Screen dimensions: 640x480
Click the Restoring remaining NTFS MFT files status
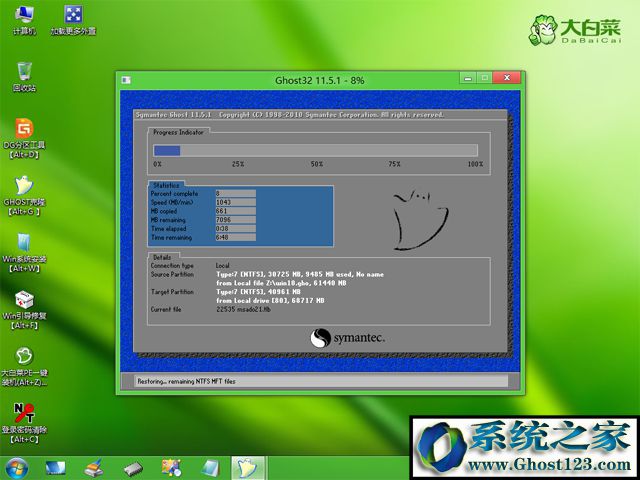[x=186, y=381]
